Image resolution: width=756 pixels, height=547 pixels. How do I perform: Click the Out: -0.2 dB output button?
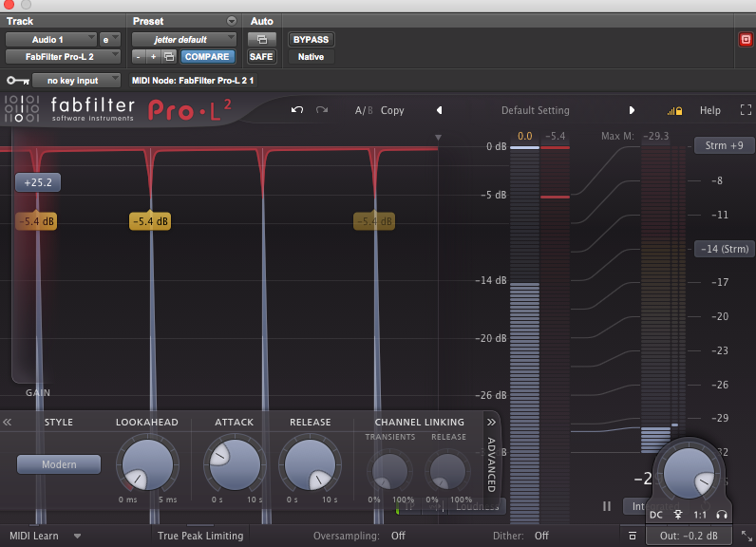coord(689,536)
